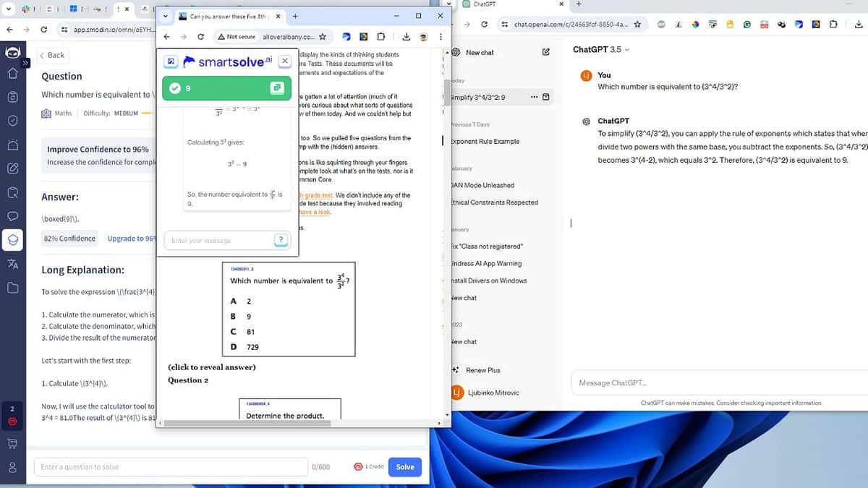The image size is (868, 488).
Task: Archive the "Simplify 3^4/3^2: 9" chat
Action: point(546,97)
